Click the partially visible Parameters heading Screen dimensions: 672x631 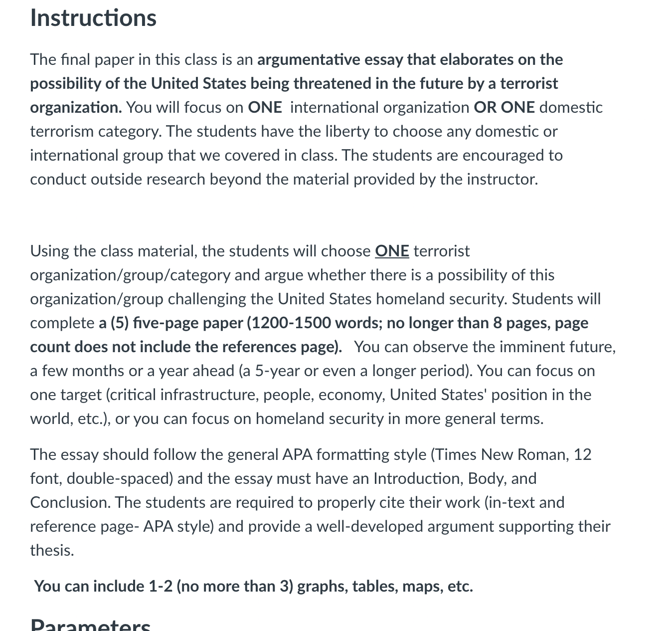[90, 624]
